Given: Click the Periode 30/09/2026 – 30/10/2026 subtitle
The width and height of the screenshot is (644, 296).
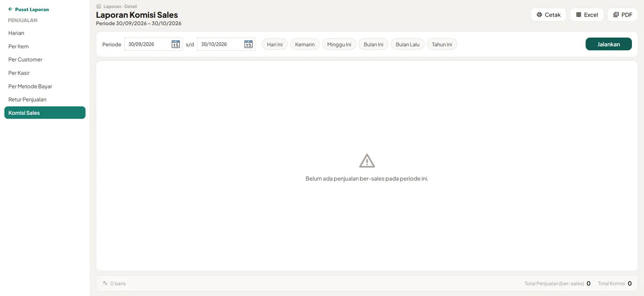Looking at the screenshot, I should coord(138,23).
